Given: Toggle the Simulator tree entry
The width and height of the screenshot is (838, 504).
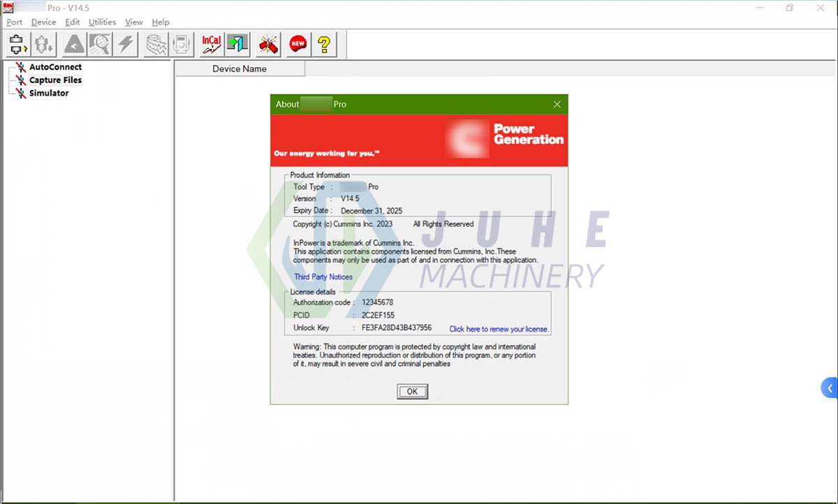Looking at the screenshot, I should pyautogui.click(x=50, y=92).
